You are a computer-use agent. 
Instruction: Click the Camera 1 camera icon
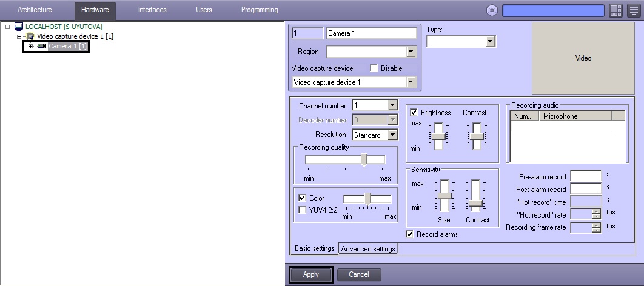coord(41,47)
